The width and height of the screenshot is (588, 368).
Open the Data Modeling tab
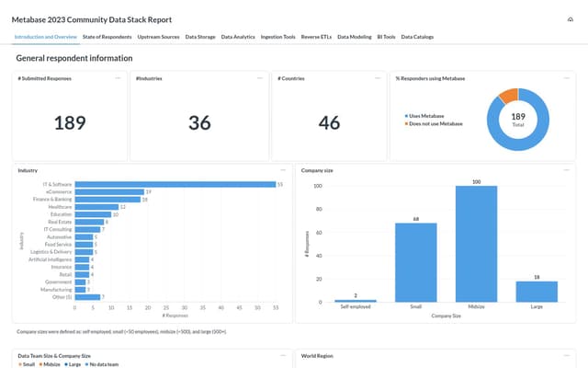tap(355, 37)
